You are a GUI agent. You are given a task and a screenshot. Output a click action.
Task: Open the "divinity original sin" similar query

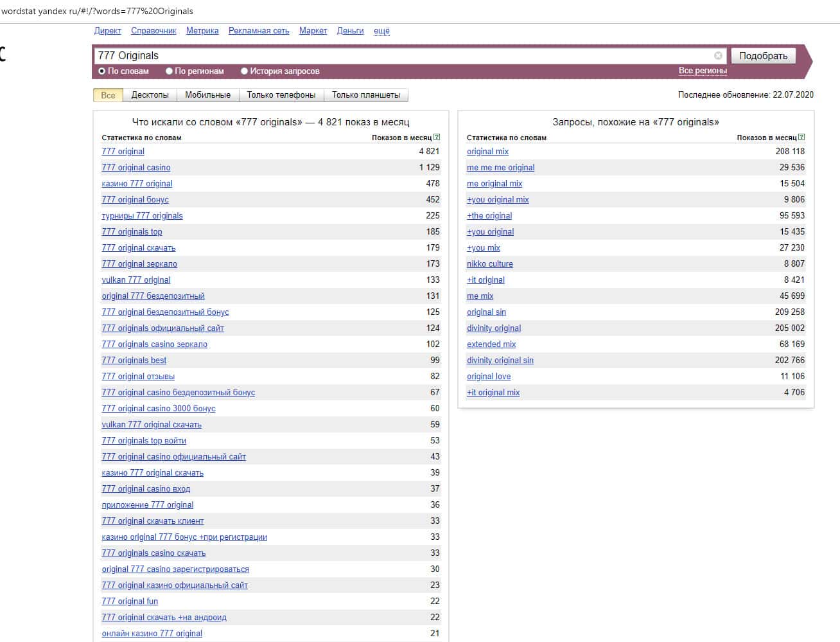(x=500, y=361)
